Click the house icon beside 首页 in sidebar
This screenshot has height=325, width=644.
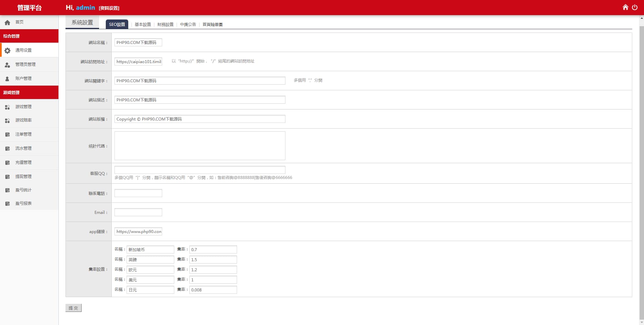(7, 22)
